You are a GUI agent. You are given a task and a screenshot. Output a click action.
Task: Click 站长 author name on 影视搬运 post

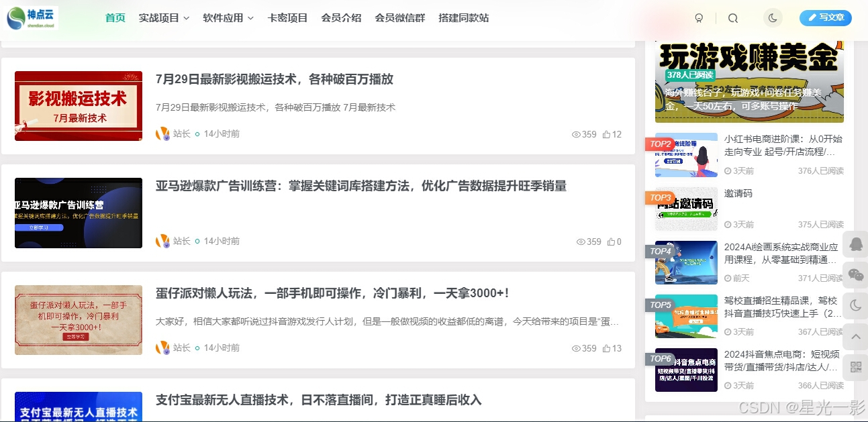click(182, 134)
